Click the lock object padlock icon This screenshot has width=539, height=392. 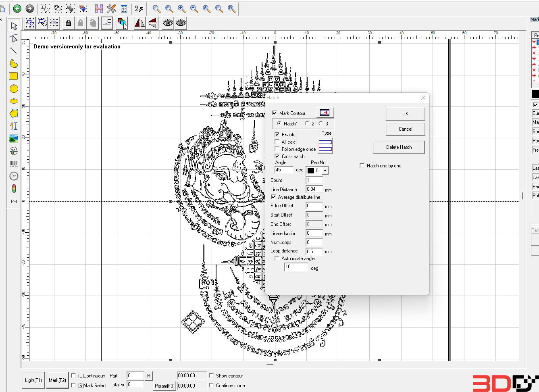tap(69, 23)
